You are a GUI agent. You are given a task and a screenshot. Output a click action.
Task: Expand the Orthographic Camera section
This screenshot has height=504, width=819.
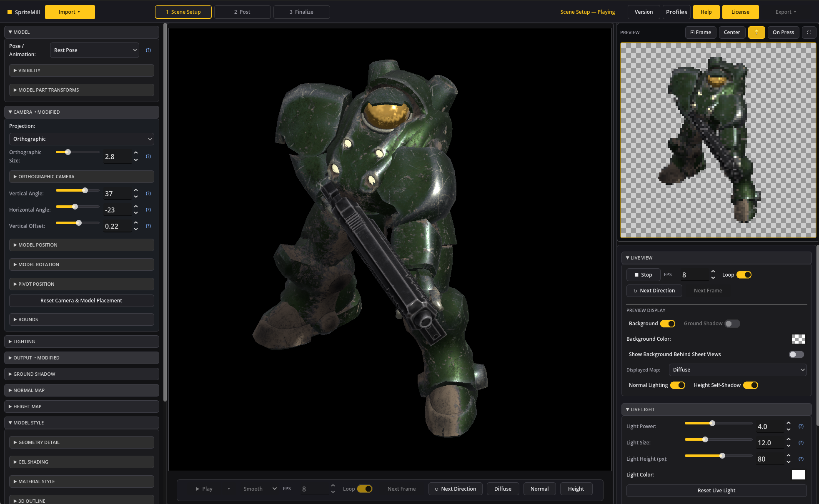pos(82,177)
